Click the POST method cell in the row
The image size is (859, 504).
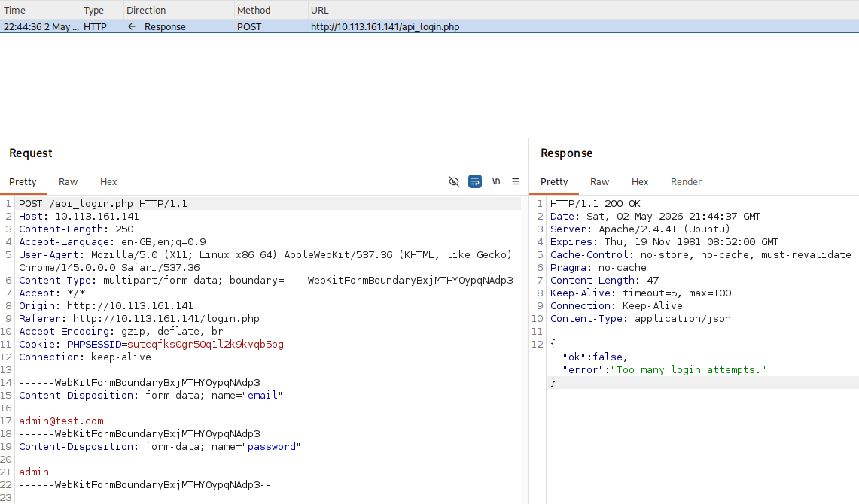pyautogui.click(x=248, y=27)
